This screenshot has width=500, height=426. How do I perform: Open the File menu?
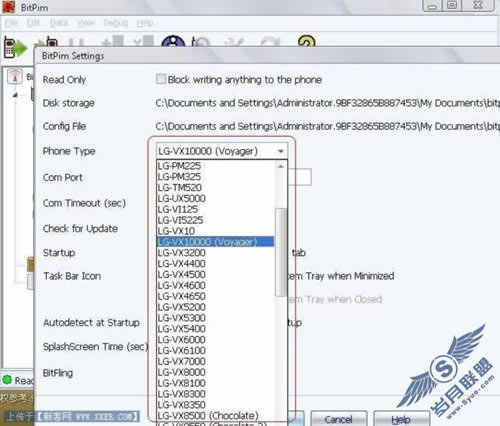[x=11, y=23]
